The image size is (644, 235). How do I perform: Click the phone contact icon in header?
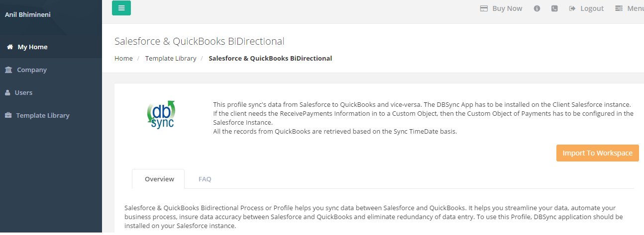[x=554, y=8]
